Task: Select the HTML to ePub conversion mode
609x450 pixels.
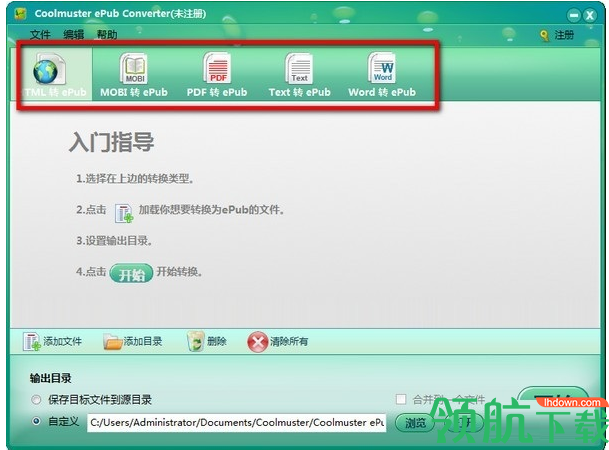Action: (x=56, y=74)
